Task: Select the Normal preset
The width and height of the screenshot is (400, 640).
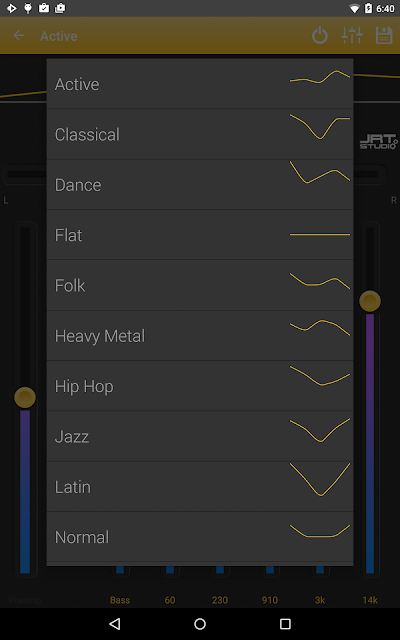Action: pyautogui.click(x=200, y=537)
